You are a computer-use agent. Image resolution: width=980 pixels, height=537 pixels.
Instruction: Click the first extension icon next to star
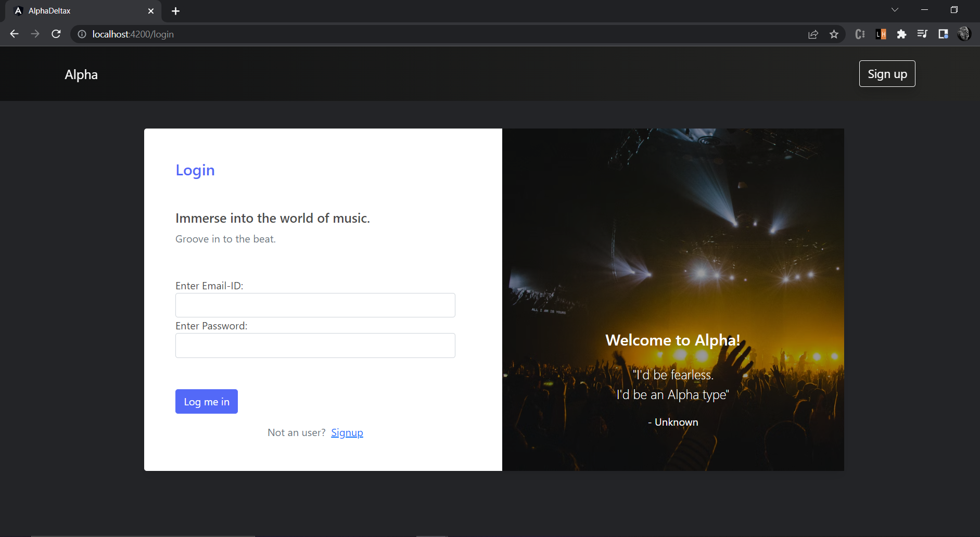click(x=860, y=34)
